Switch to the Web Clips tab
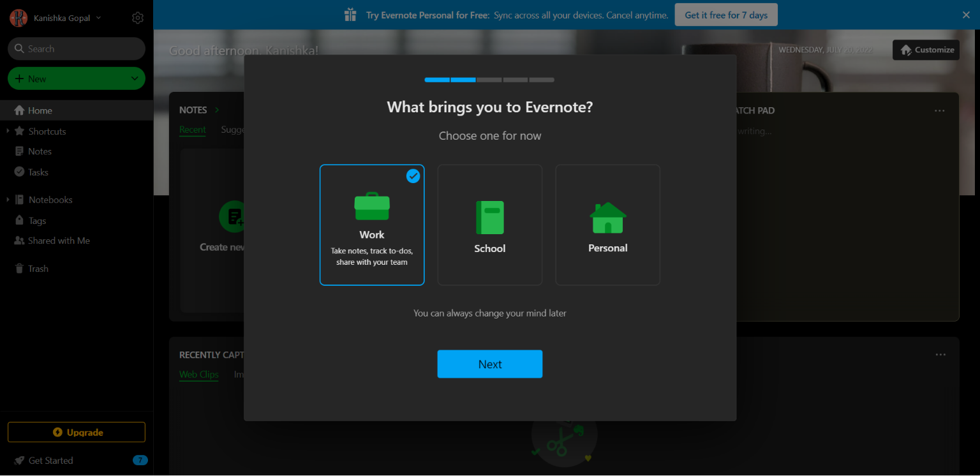 pyautogui.click(x=199, y=375)
